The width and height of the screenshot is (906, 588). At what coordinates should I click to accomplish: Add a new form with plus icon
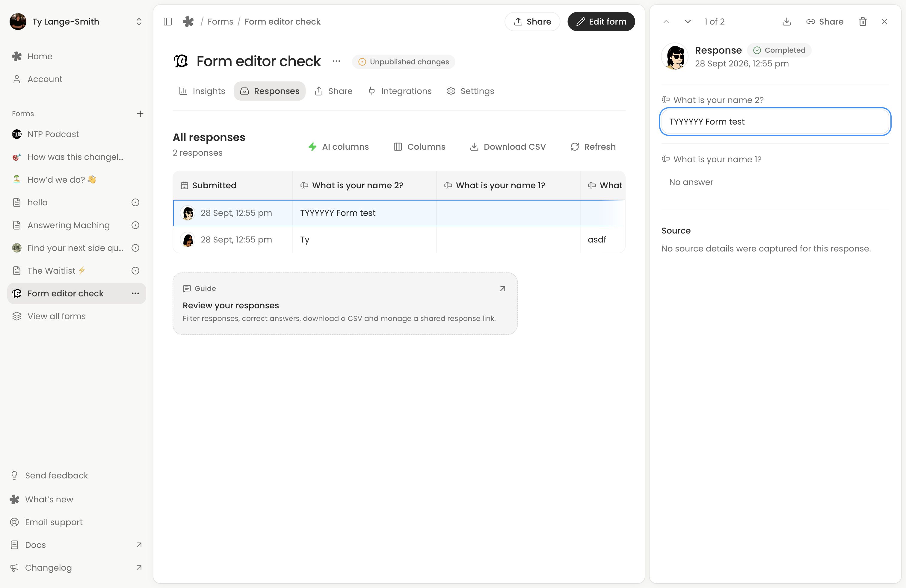point(140,114)
